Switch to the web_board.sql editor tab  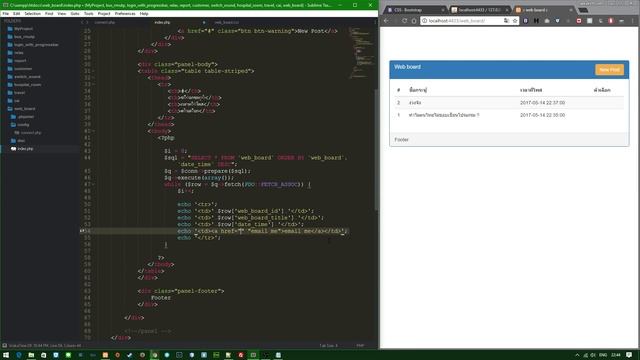(227, 22)
